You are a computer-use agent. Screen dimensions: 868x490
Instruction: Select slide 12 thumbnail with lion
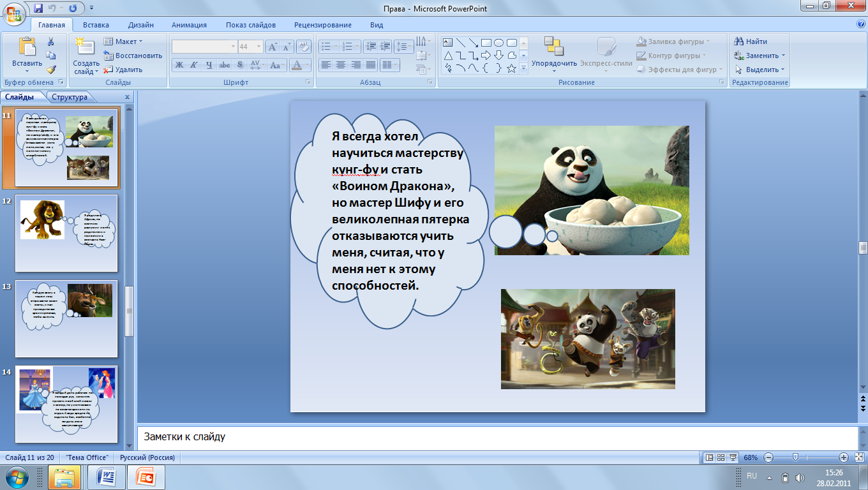[66, 233]
